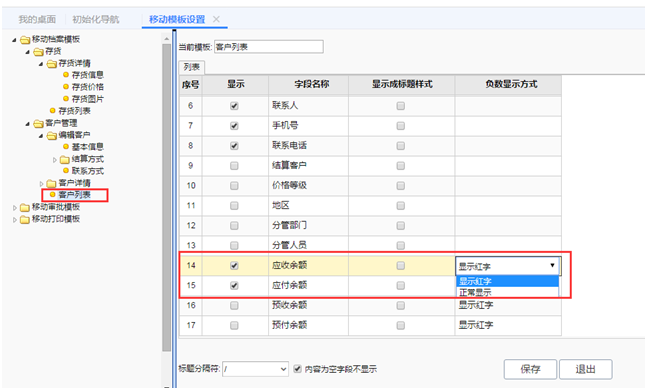This screenshot has width=647, height=390.
Task: Switch to the 初始化导航 tab
Action: 96,19
